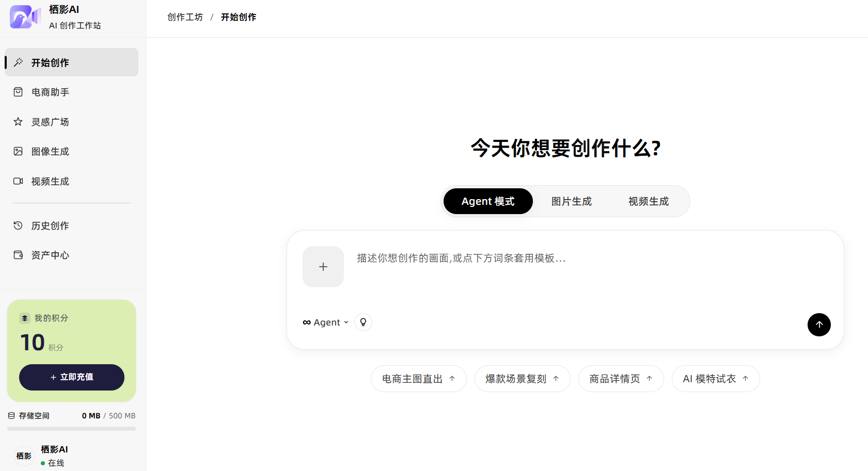Go to 灵感广场

click(72, 122)
